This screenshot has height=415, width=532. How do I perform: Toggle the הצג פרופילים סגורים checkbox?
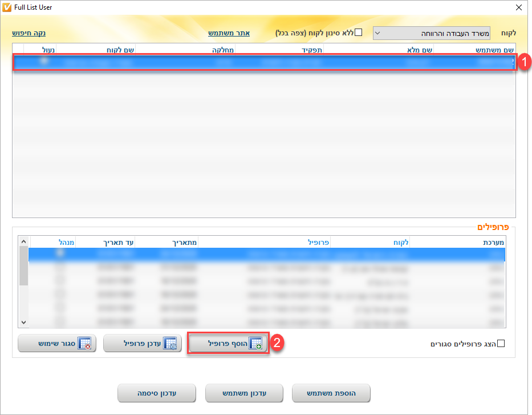pos(501,343)
